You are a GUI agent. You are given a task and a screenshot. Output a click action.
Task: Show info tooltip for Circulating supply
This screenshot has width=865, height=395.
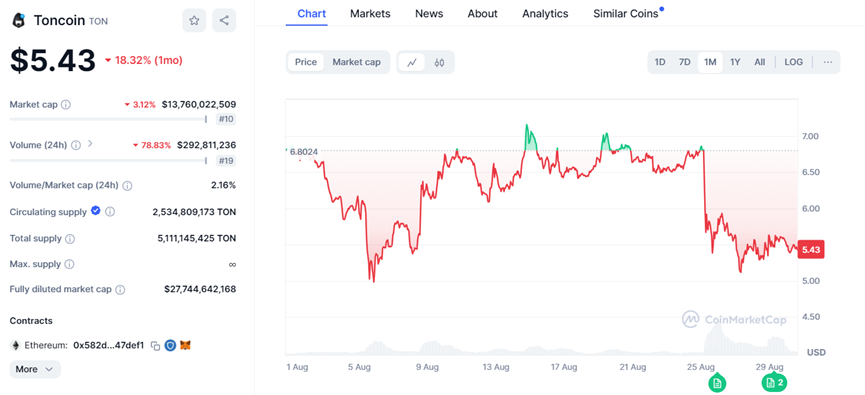(x=110, y=212)
